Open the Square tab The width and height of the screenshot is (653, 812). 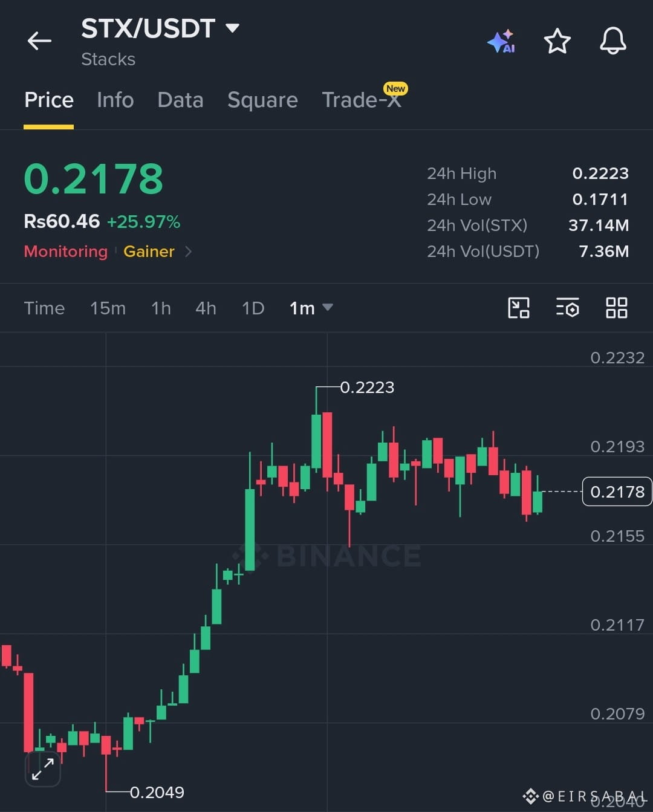click(262, 100)
